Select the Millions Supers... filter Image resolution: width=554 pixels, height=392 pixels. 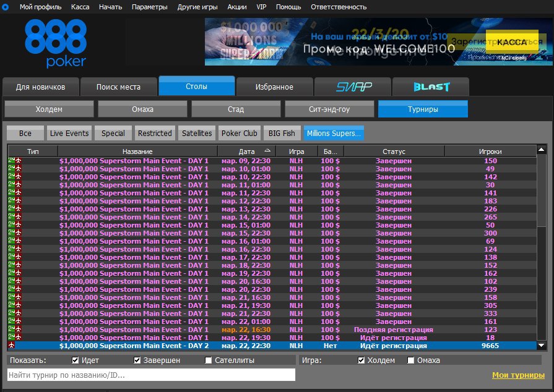334,134
